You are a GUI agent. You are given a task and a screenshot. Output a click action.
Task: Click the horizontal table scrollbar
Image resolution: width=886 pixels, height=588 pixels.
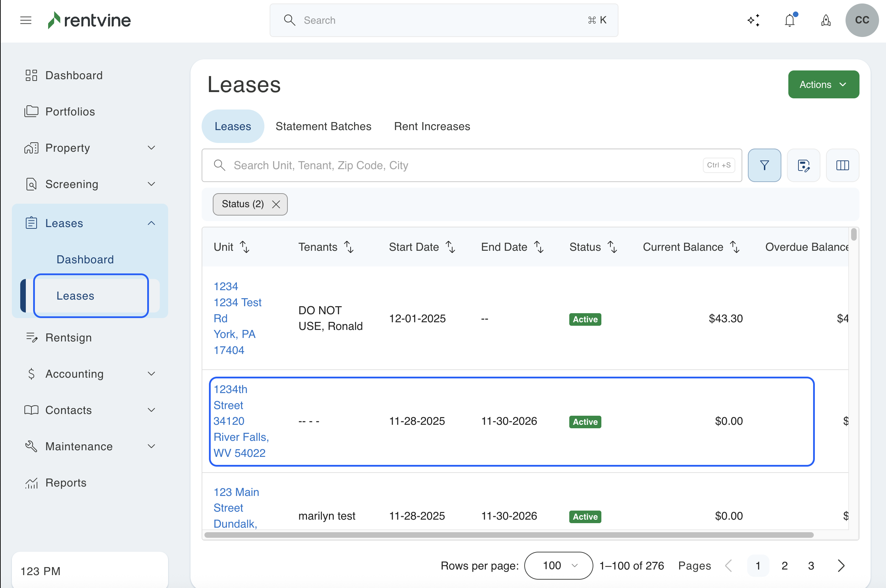point(508,535)
